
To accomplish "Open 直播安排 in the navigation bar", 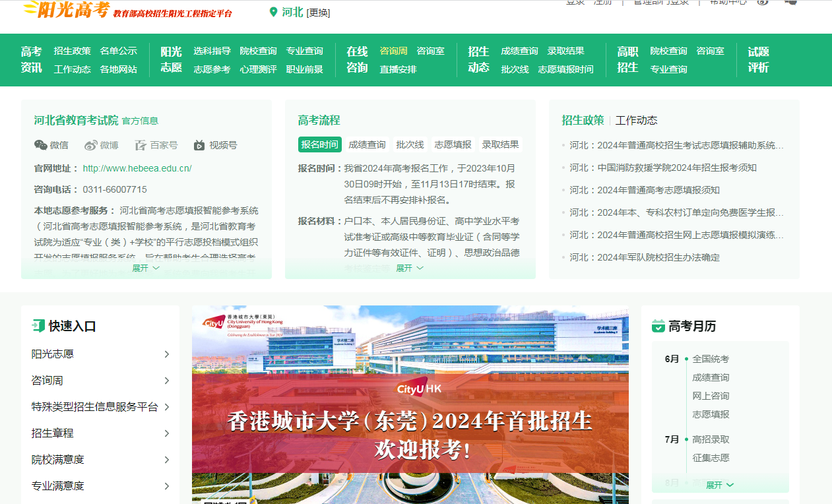I will (399, 69).
